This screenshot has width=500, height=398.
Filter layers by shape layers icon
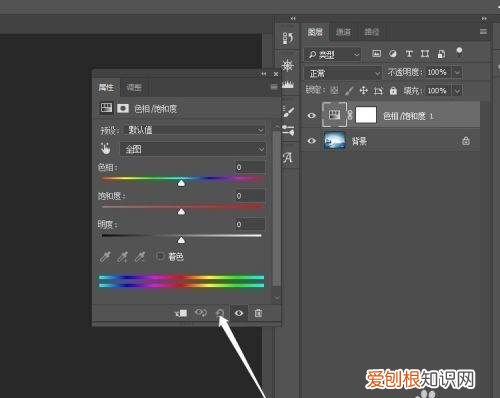[425, 54]
